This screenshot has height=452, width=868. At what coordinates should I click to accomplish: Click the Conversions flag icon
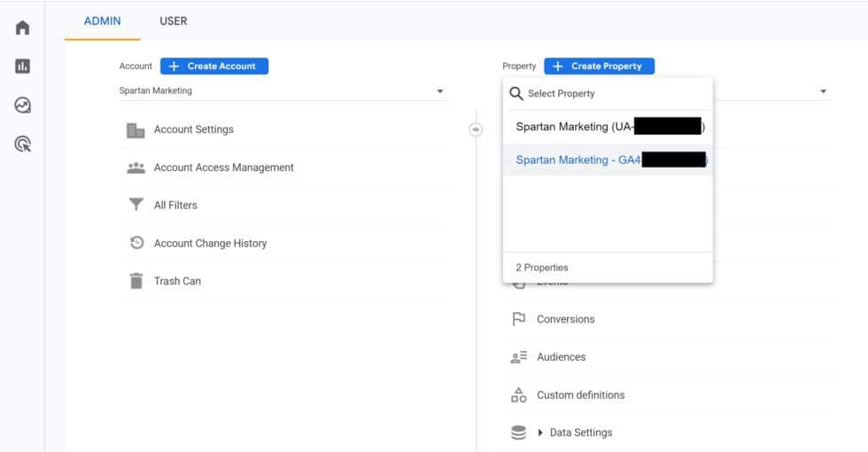tap(519, 319)
